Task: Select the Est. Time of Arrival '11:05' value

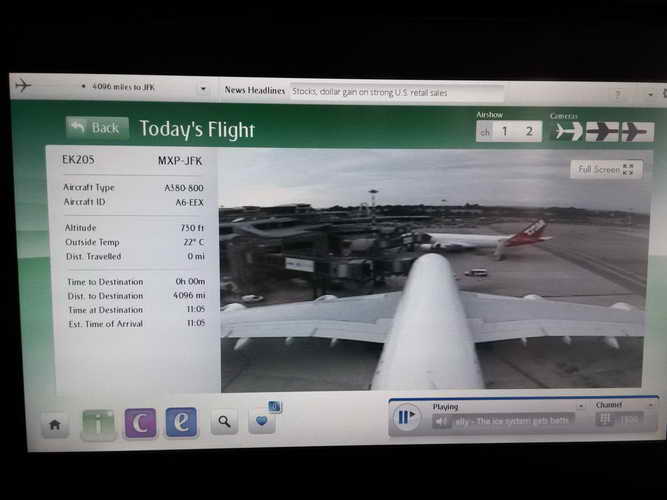Action: pyautogui.click(x=196, y=323)
